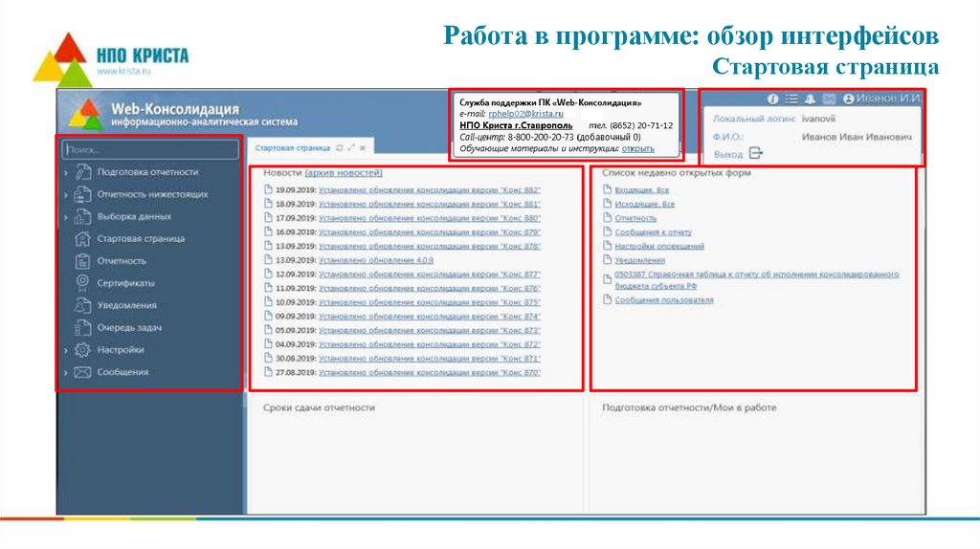Click the Уведомления sidebar bell-document icon
Screen dimensions: 980x549
tap(82, 305)
